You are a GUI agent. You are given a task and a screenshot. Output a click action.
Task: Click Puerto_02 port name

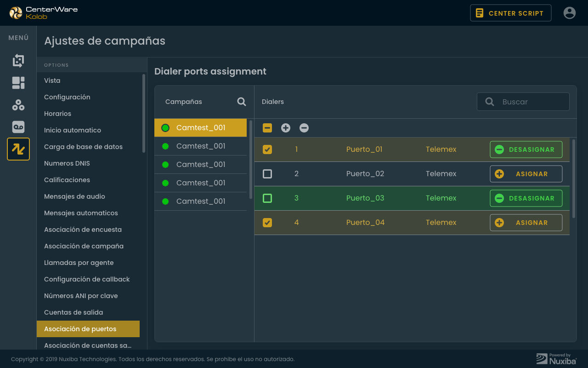(365, 174)
